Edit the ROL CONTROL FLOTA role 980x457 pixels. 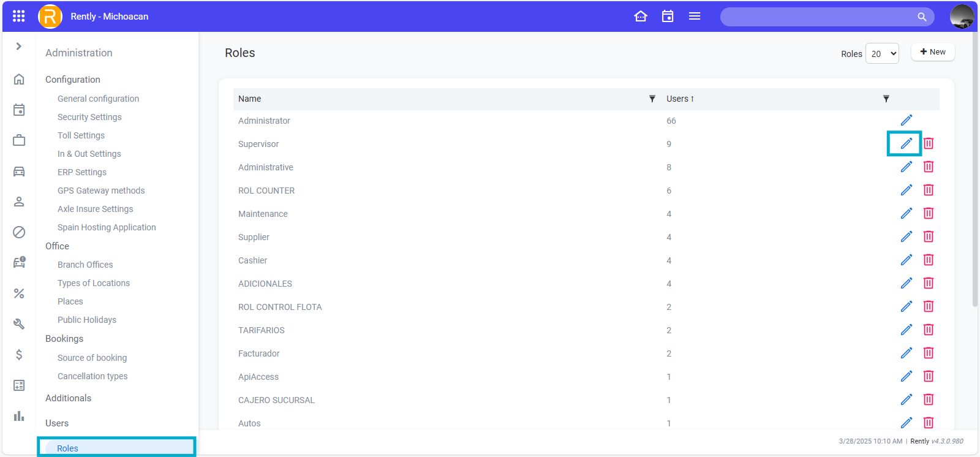point(907,306)
